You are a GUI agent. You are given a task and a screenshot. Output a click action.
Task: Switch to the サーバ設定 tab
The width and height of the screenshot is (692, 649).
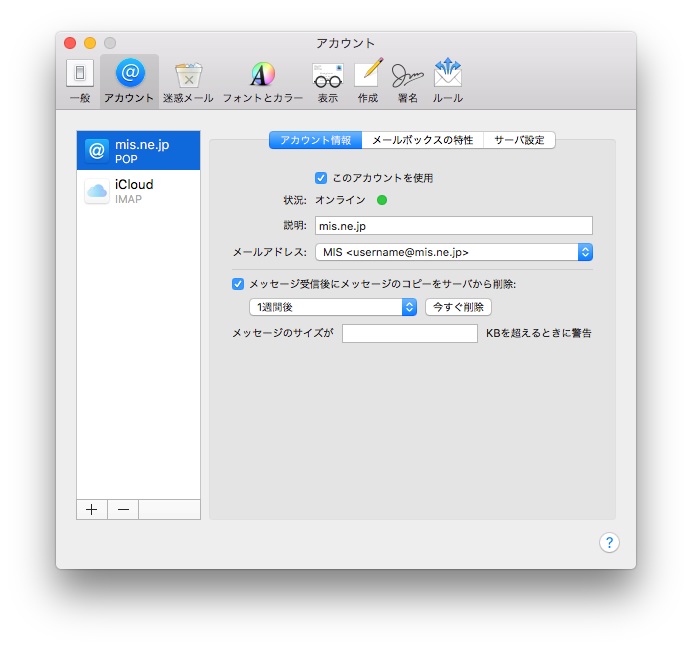point(519,140)
